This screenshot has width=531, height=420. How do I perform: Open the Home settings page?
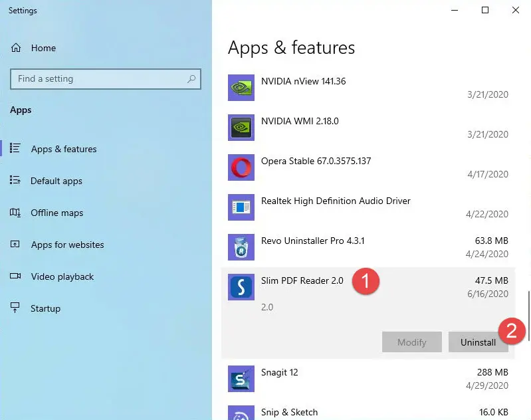point(43,48)
